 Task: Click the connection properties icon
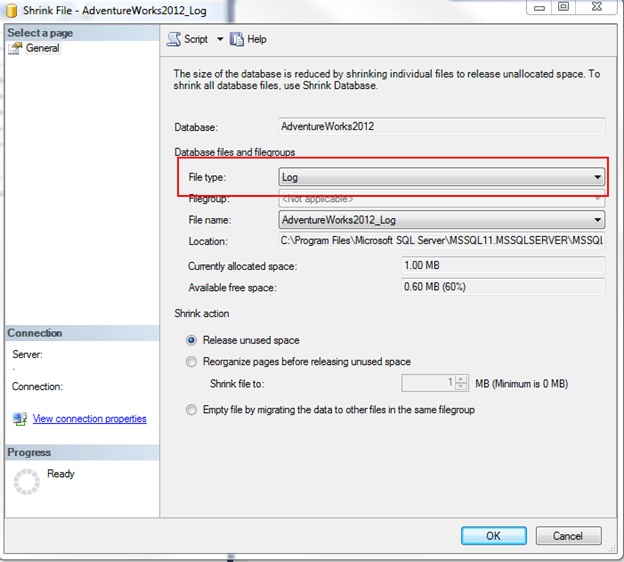pyautogui.click(x=19, y=419)
